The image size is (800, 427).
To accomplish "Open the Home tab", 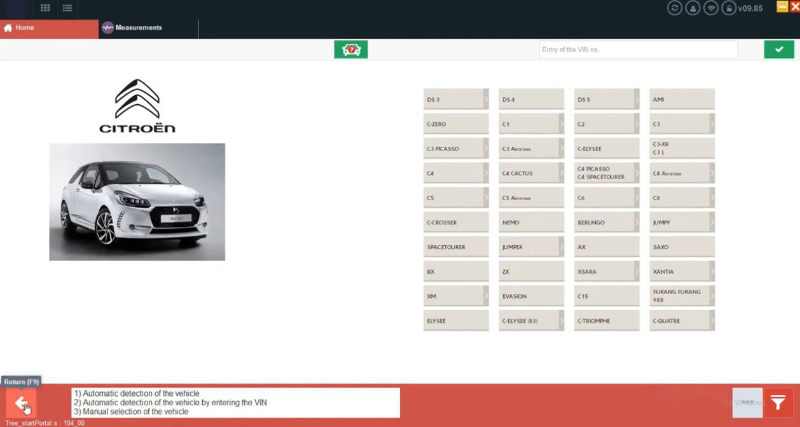I will point(49,28).
